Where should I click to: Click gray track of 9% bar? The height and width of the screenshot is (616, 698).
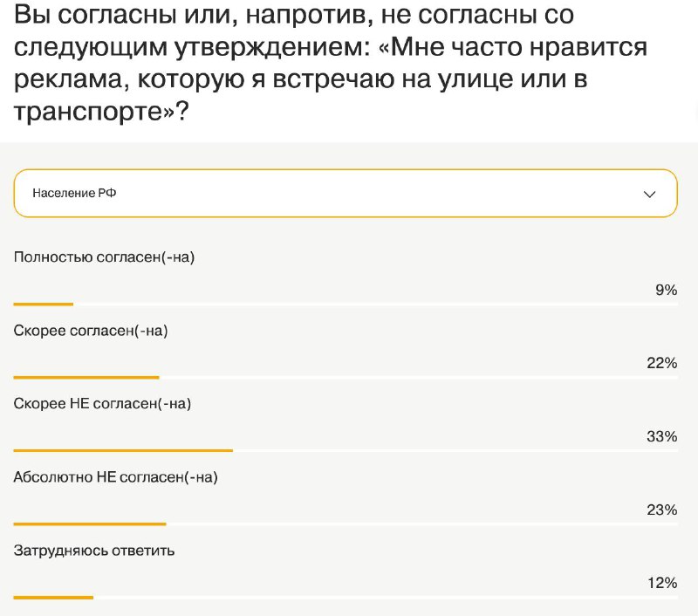point(376,305)
